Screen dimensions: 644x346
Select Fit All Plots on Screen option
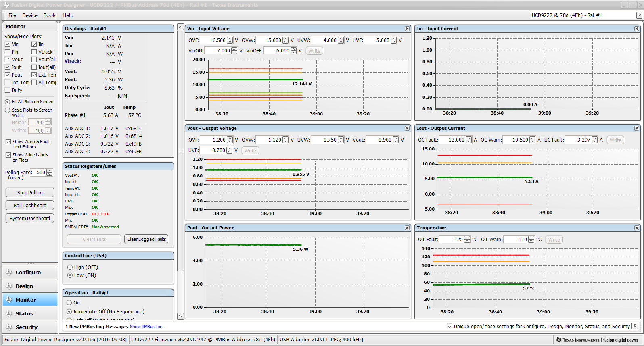[8, 102]
